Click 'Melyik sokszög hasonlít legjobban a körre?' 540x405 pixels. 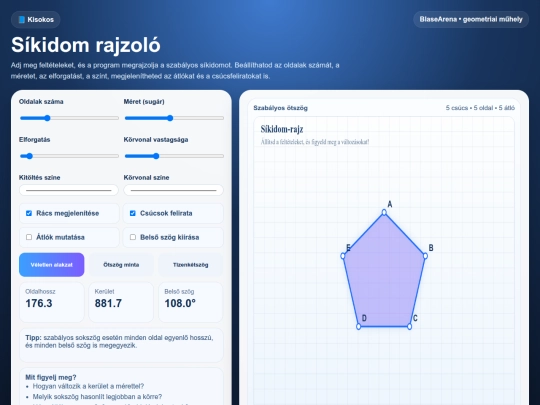[97, 397]
